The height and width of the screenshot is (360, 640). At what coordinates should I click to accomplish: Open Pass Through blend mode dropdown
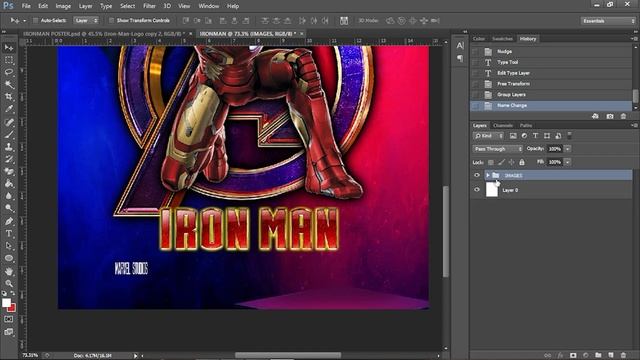coord(498,149)
